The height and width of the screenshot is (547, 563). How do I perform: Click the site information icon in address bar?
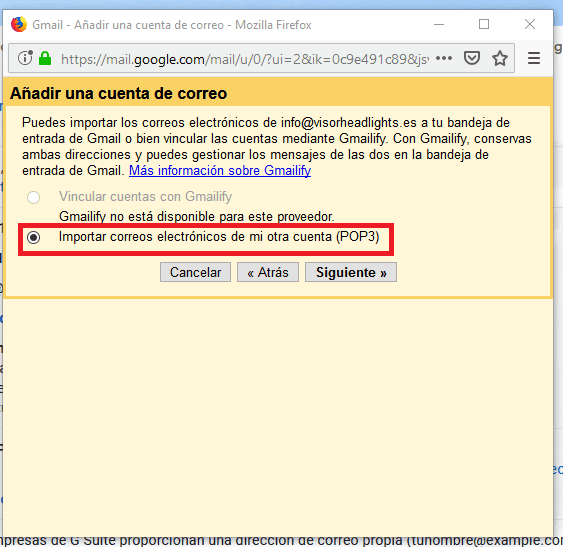(25, 57)
